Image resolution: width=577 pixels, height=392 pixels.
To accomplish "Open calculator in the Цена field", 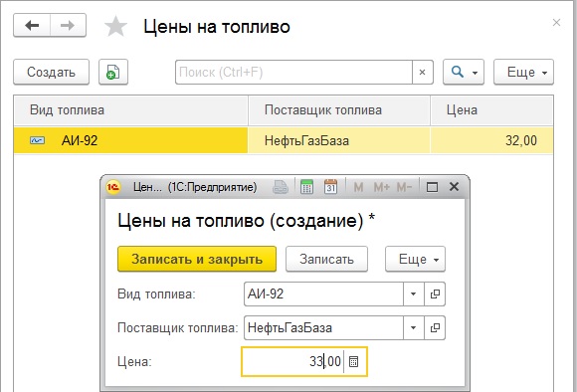I will point(353,361).
